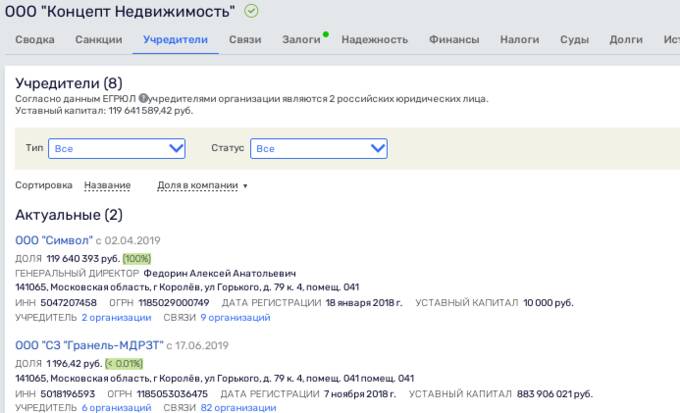This screenshot has width=680, height=413.
Task: Open Гранель-МДРЗТ's 6 организаций link
Action: 116,408
